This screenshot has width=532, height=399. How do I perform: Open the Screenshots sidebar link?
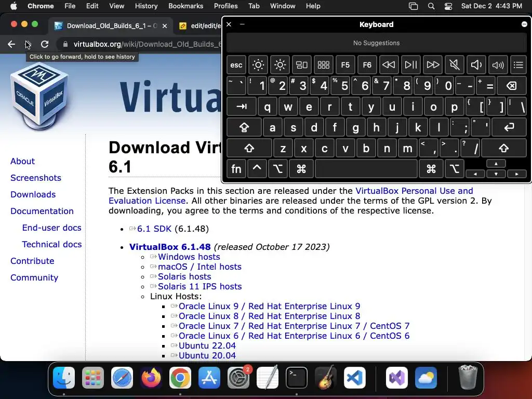click(36, 178)
